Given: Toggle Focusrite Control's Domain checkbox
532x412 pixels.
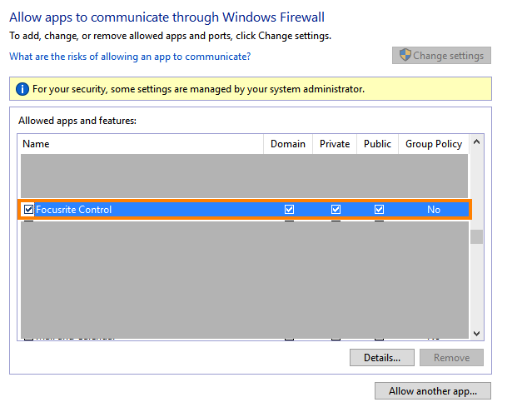Looking at the screenshot, I should pos(289,209).
